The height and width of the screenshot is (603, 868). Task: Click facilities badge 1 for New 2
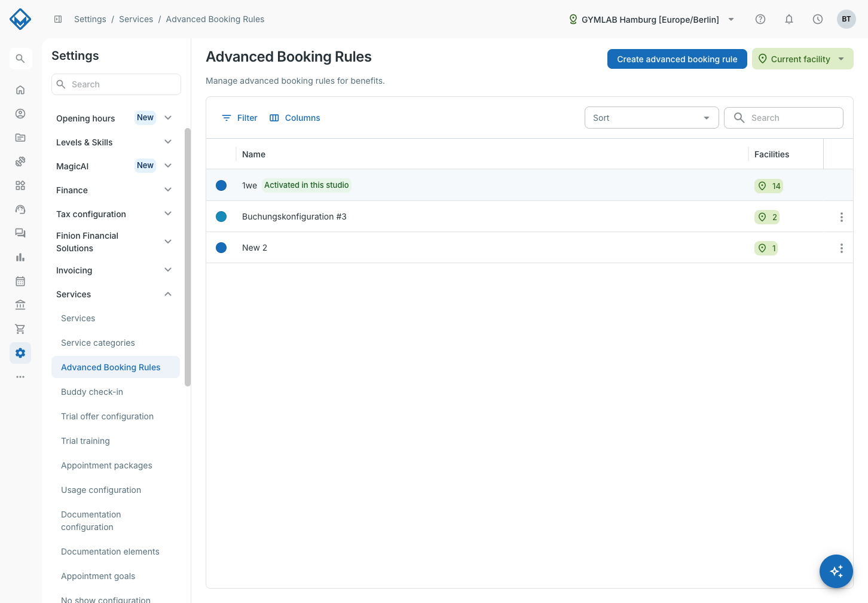pyautogui.click(x=766, y=248)
